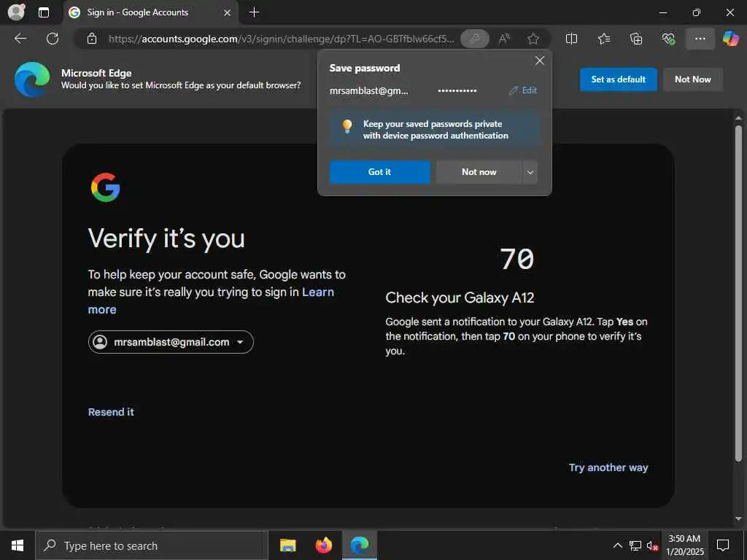Open the Windows Start menu
Screen dimensions: 747x560
pos(18,545)
